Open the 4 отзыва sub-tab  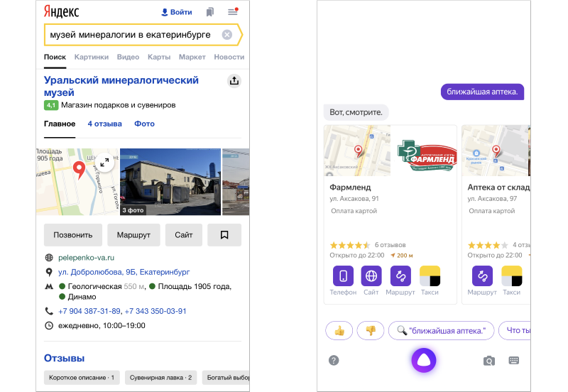[x=104, y=124]
